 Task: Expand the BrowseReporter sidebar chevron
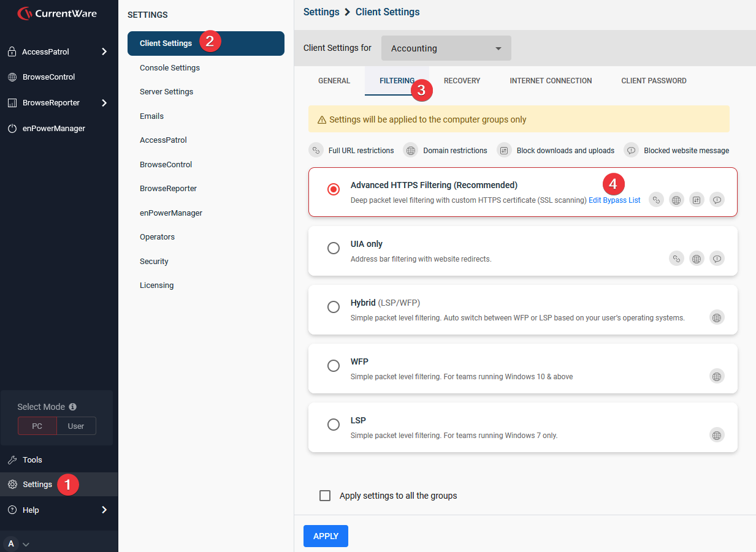click(x=104, y=103)
